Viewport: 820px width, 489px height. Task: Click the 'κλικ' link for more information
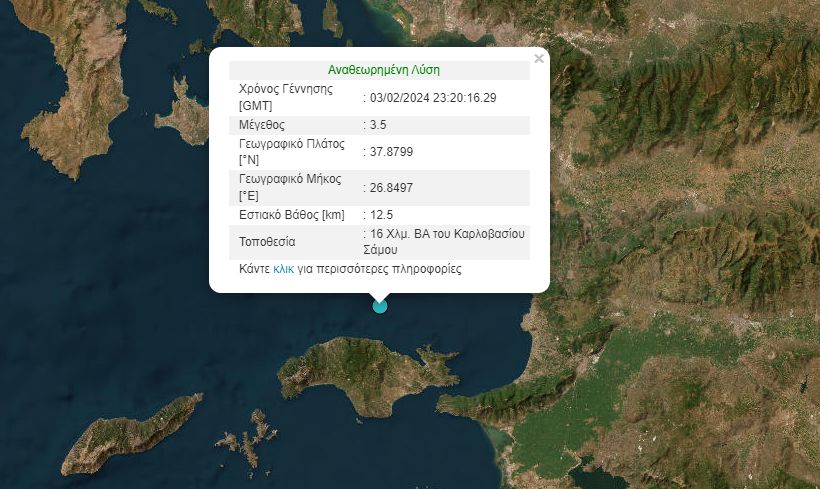(283, 270)
